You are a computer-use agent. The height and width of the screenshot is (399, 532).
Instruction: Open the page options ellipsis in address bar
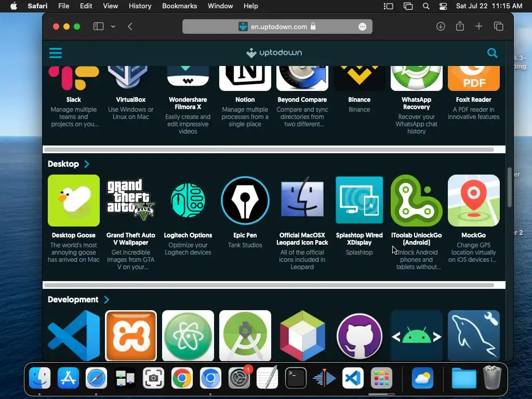[x=362, y=27]
